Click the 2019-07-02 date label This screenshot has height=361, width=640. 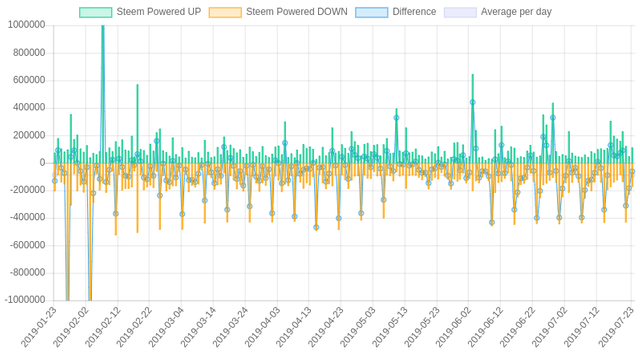(549, 328)
